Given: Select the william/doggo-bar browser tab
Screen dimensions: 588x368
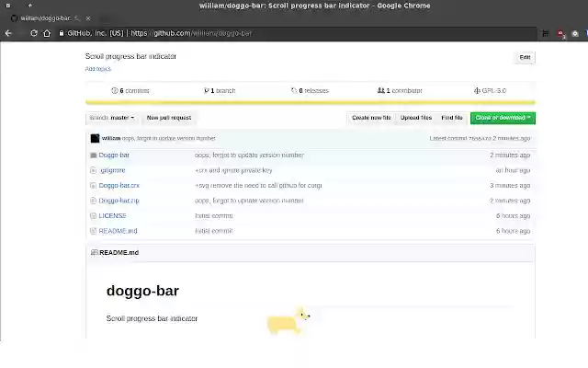Looking at the screenshot, I should tap(49, 18).
